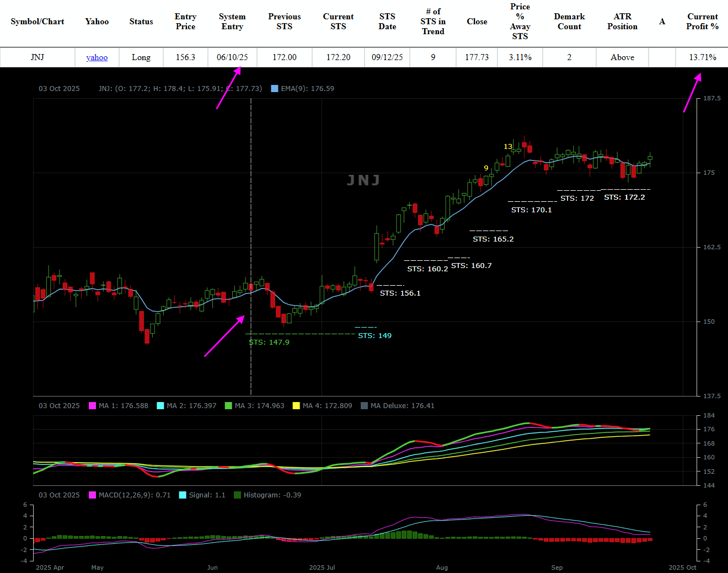Screen dimensions: 728x573
Task: Click the 2025 Apr label on time axis
Action: pos(50,567)
